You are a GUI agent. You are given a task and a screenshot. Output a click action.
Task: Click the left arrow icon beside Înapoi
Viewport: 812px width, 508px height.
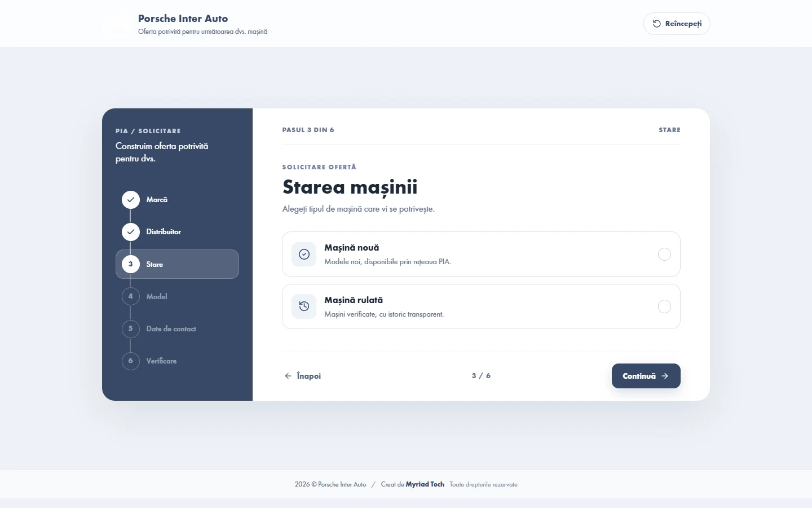[x=288, y=376]
